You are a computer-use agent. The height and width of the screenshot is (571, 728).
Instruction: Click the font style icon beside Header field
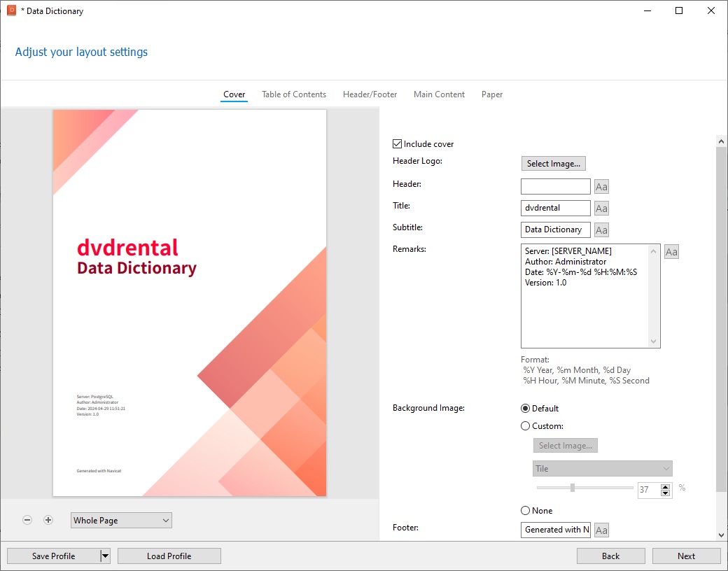(x=601, y=187)
